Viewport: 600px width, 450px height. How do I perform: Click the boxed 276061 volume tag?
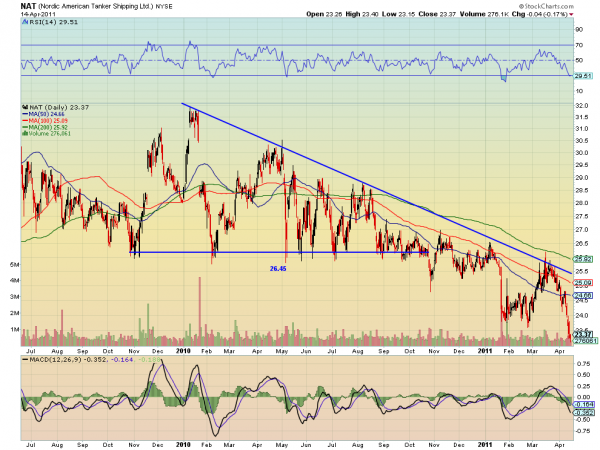(585, 341)
